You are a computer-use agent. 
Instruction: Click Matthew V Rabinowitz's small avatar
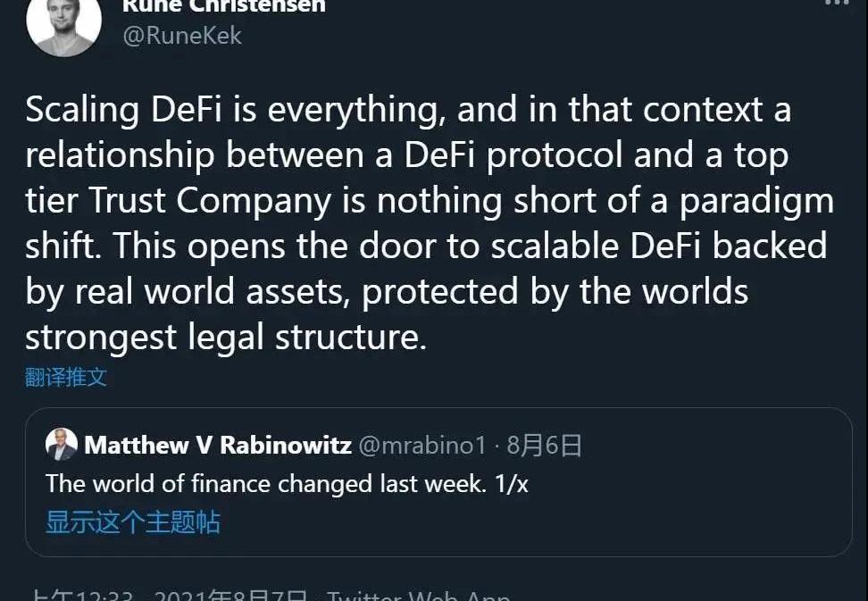coord(62,445)
